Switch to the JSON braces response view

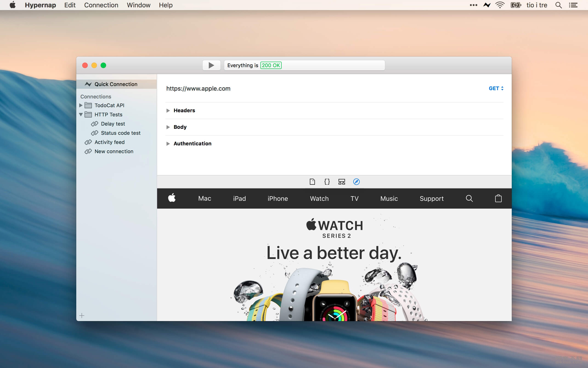pyautogui.click(x=327, y=182)
